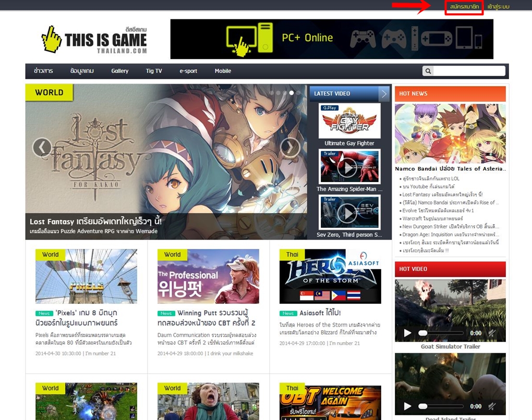
Task: Click the Thai tag on the Heroes card
Action: pyautogui.click(x=292, y=255)
